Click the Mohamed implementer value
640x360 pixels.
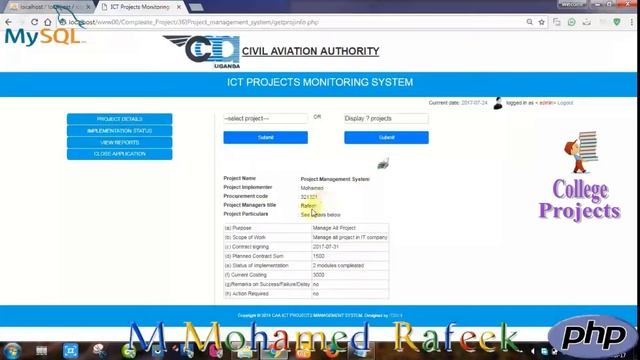pyautogui.click(x=312, y=188)
